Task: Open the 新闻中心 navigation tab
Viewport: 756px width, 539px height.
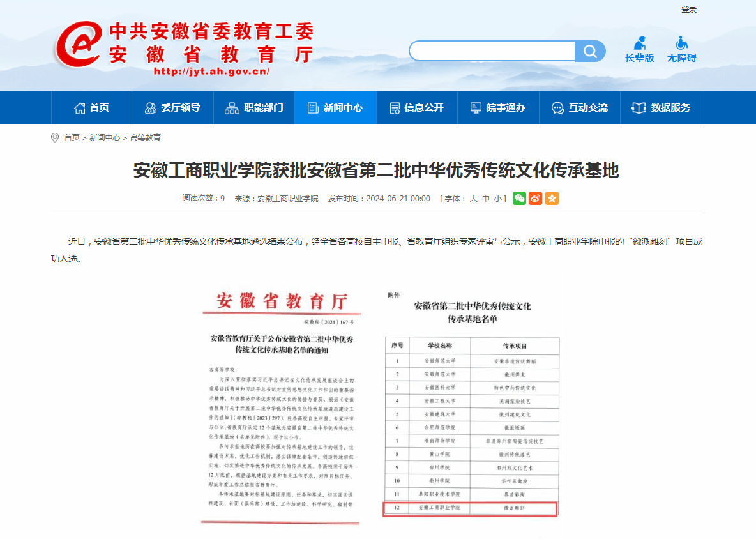Action: [x=336, y=107]
